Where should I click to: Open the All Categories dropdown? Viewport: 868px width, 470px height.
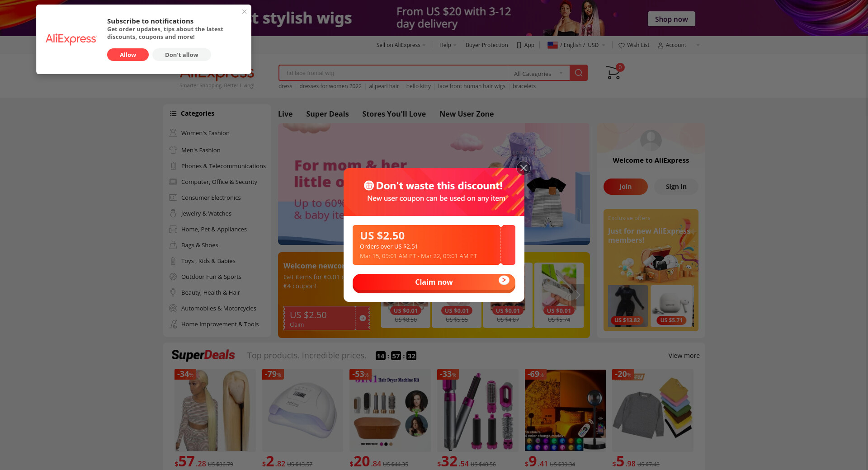pos(538,73)
